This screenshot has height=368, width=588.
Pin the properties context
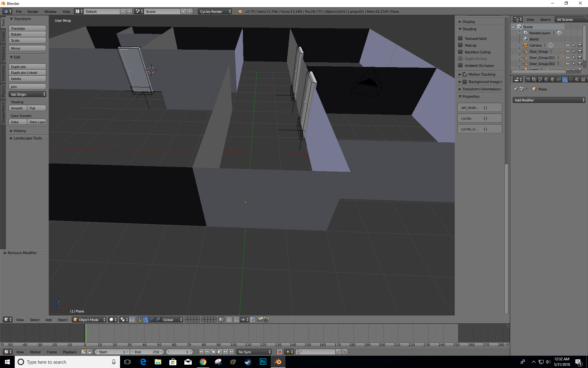[516, 89]
